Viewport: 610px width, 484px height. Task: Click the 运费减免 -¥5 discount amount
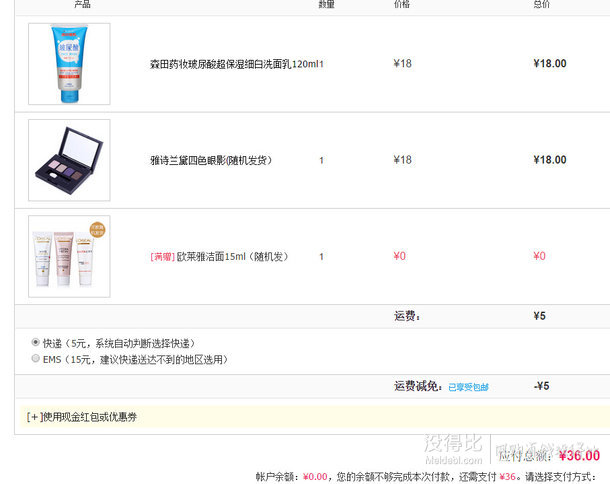click(x=541, y=386)
